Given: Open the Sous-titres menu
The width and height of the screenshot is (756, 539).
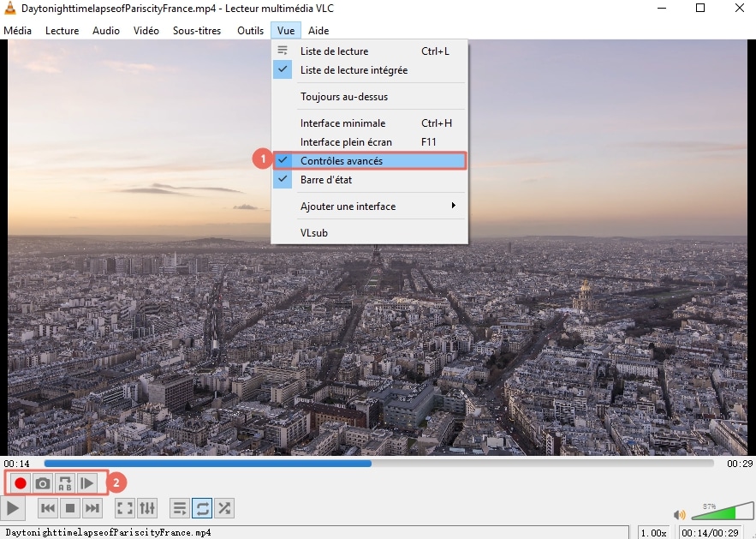Looking at the screenshot, I should click(x=197, y=30).
